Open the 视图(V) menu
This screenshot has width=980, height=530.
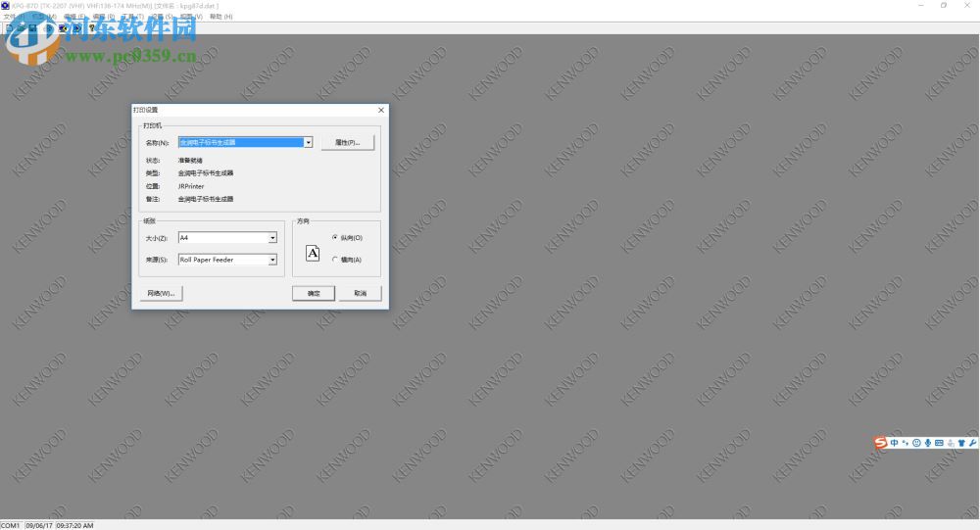(x=191, y=17)
